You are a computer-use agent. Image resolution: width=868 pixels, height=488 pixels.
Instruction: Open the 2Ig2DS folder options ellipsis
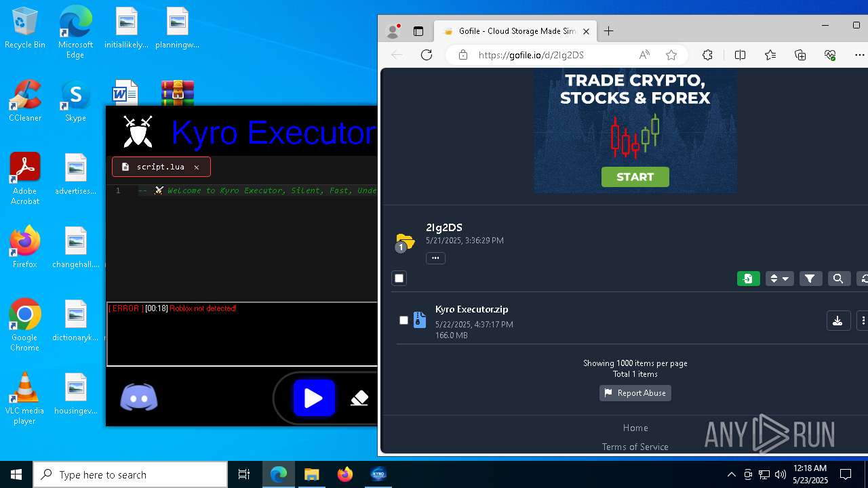tap(435, 258)
